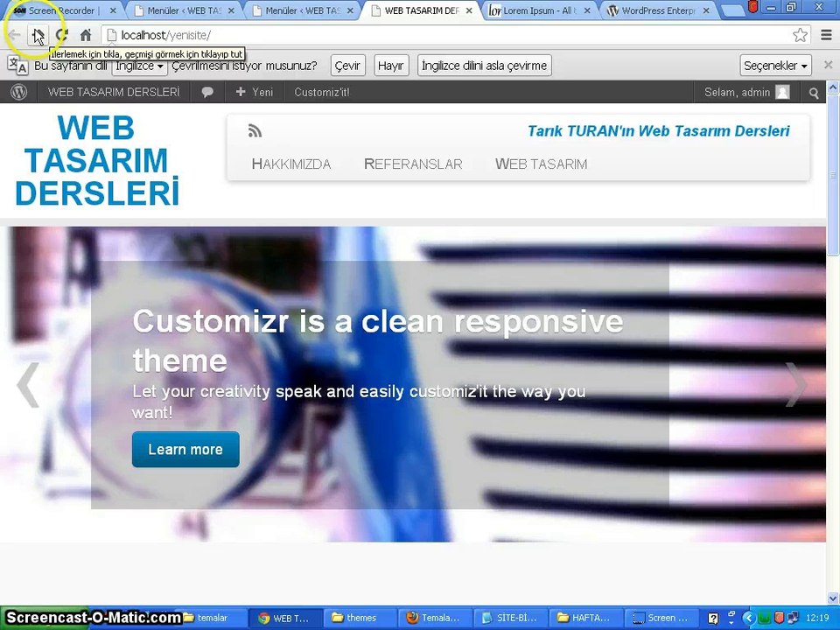840x630 pixels.
Task: Click the Learn more button
Action: (x=185, y=449)
